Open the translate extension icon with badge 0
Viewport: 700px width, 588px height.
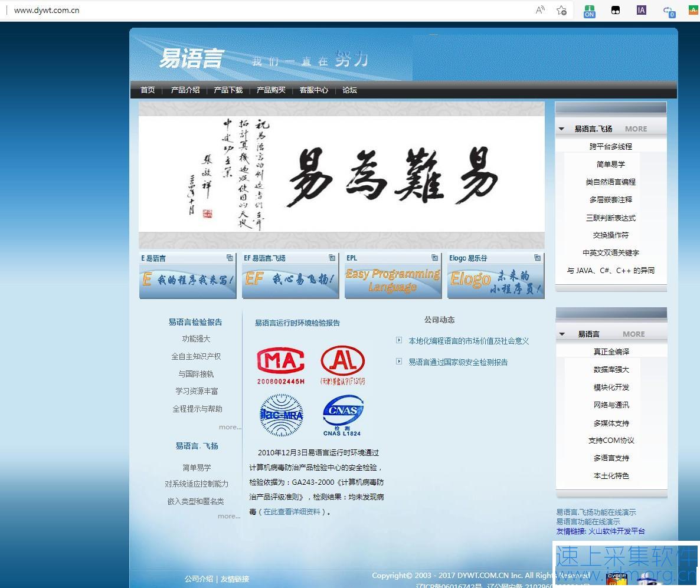[x=668, y=11]
